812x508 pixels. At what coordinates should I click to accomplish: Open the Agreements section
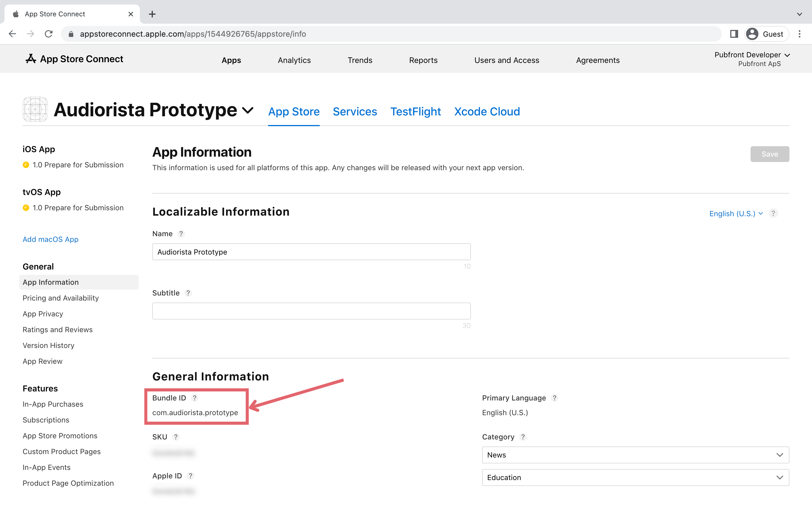pos(598,60)
